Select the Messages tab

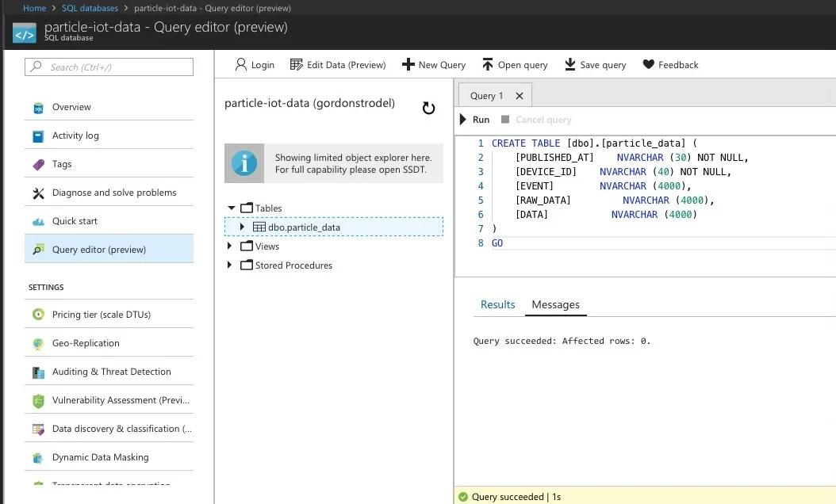point(555,304)
